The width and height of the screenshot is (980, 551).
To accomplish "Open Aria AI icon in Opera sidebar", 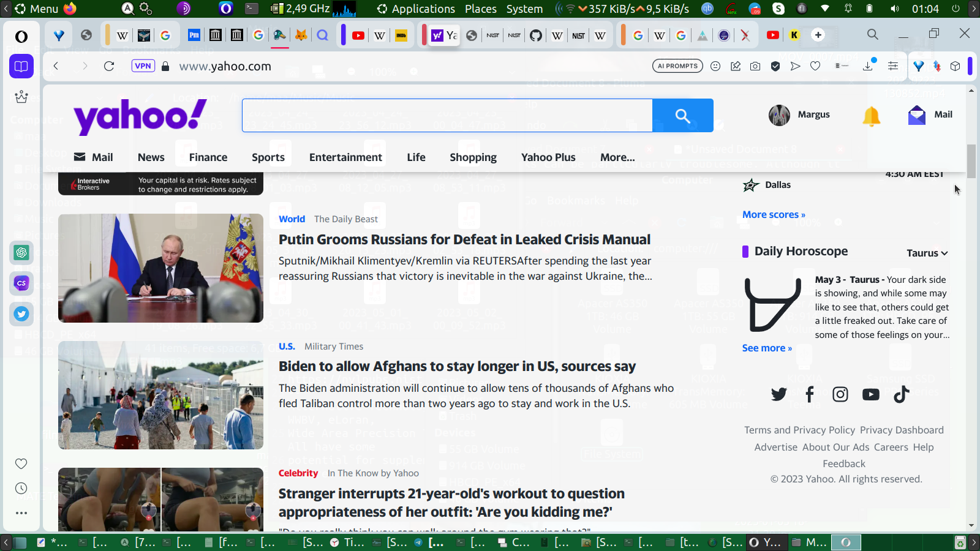I will (x=21, y=97).
